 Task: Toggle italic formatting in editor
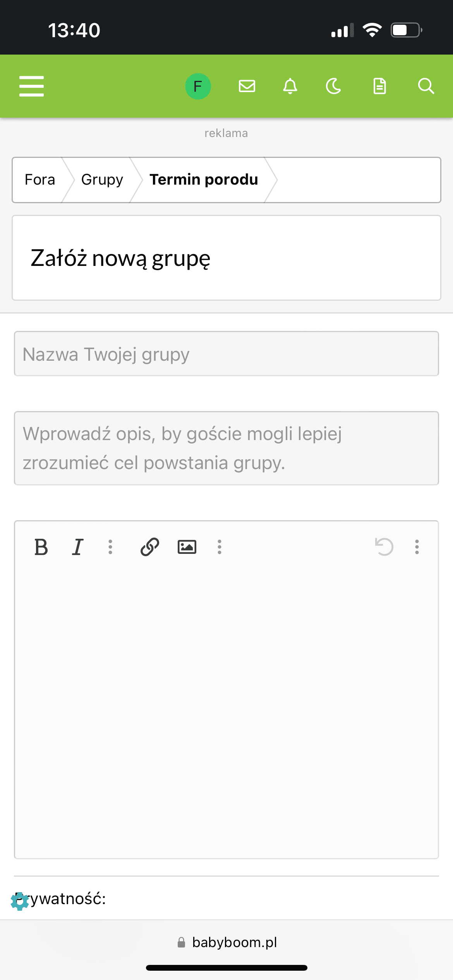click(78, 547)
